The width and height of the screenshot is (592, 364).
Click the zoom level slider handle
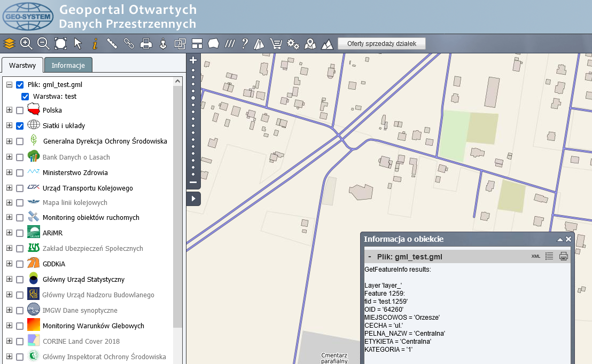point(193,98)
